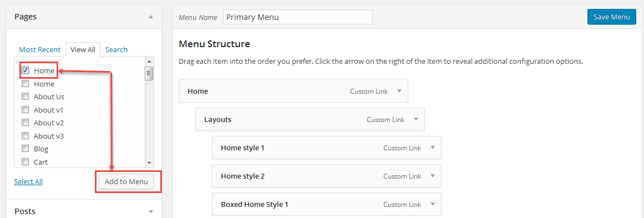Focus the Menu Name input field
The image size is (644, 218).
point(298,17)
